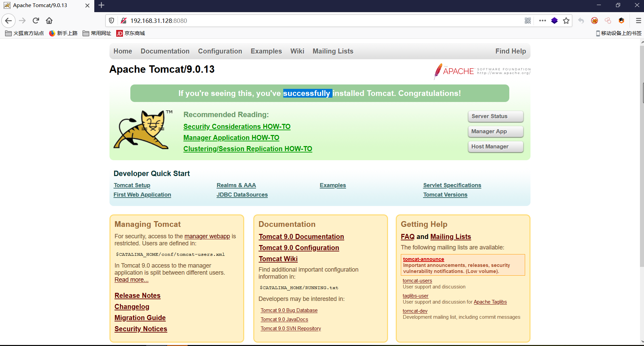This screenshot has width=644, height=346.
Task: Click the tracking protection shield icon
Action: click(x=112, y=21)
